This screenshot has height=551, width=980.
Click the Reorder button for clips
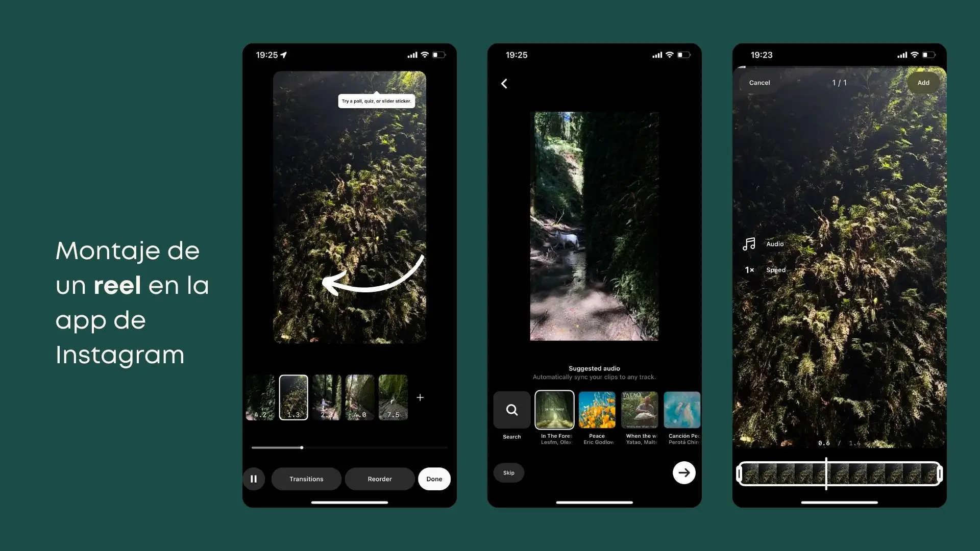click(378, 479)
